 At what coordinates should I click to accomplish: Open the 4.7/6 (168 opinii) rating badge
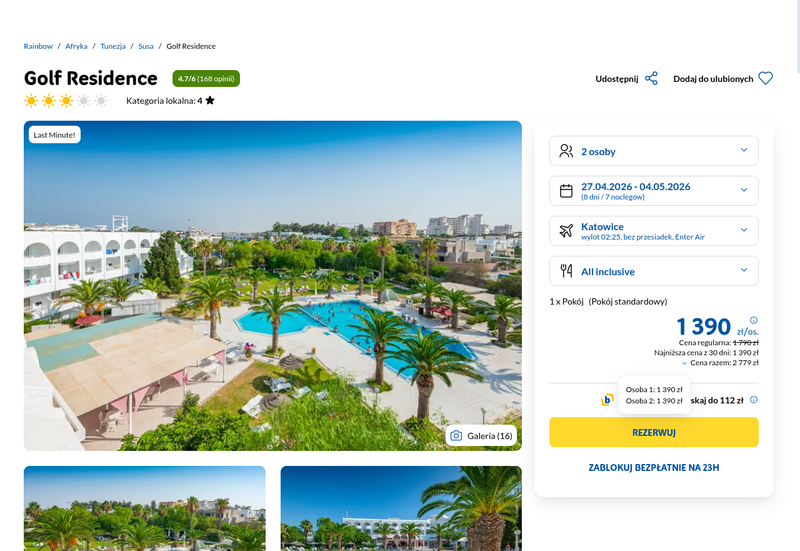coord(206,79)
